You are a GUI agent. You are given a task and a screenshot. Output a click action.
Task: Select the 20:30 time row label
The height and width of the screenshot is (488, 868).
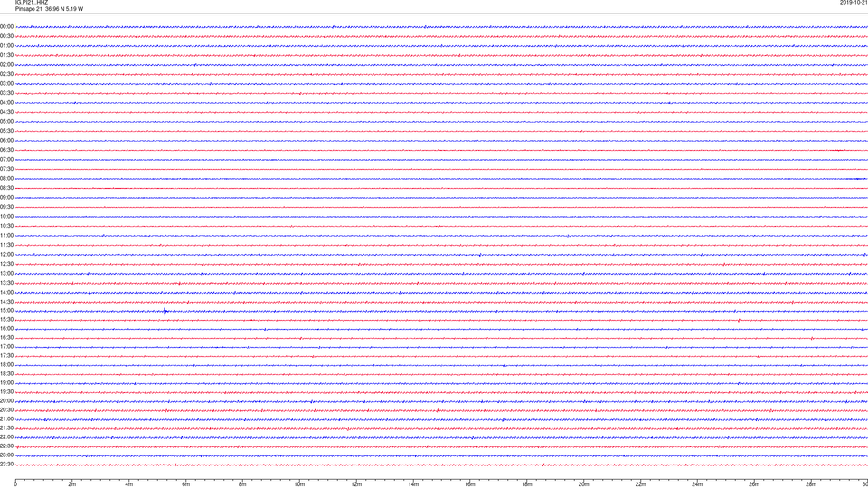point(6,410)
